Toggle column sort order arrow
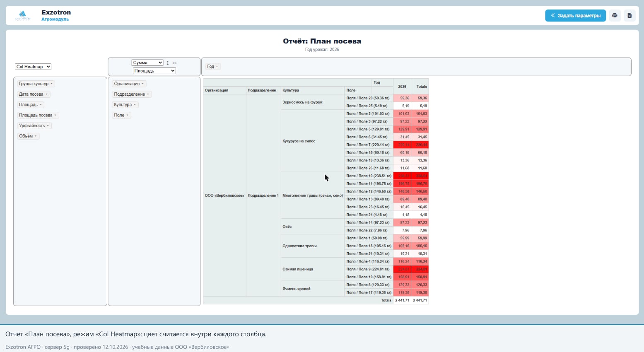The width and height of the screenshot is (644, 352). (174, 63)
